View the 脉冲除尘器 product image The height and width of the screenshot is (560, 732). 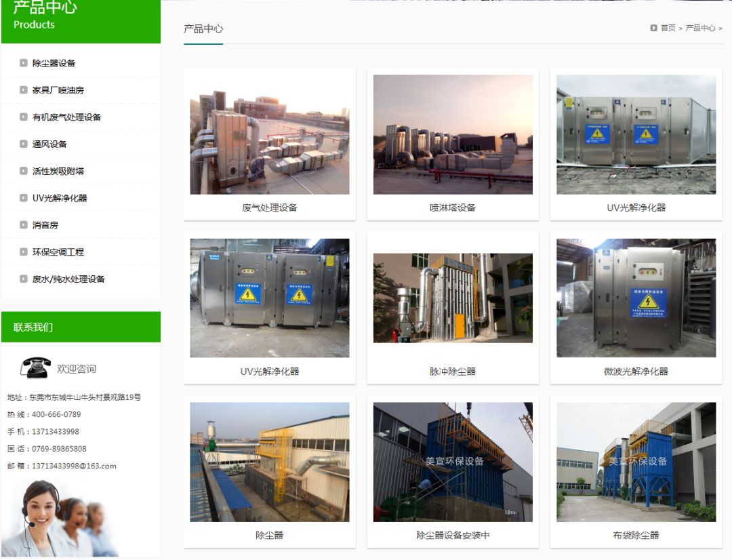coord(453,298)
